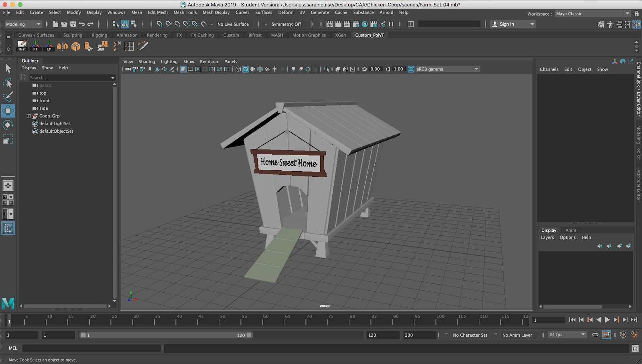This screenshot has height=364, width=642.
Task: Enable the Isolate Select icon in the viewport bar
Action: (x=327, y=69)
